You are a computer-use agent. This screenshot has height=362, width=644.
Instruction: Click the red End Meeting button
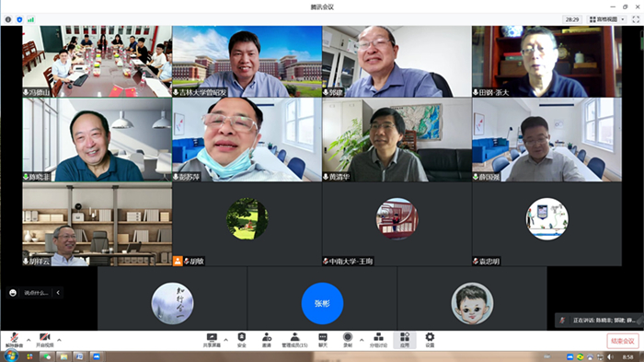623,341
